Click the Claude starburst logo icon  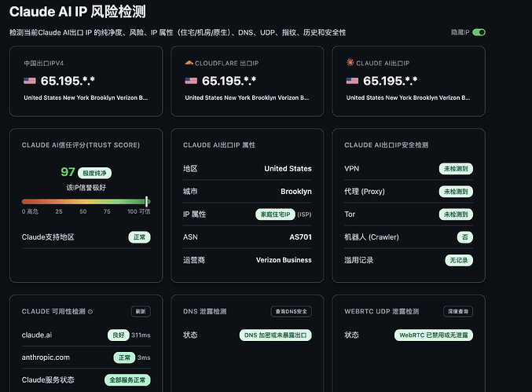(350, 62)
